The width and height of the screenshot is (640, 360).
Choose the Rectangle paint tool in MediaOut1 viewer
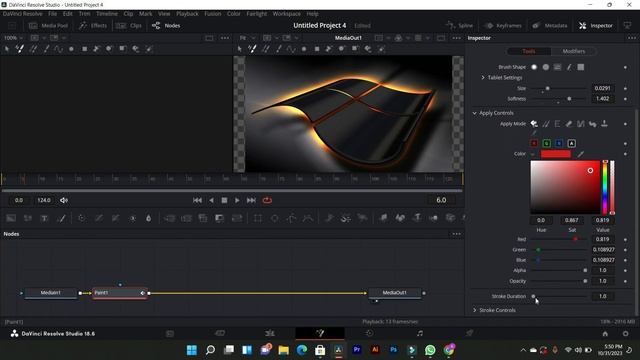[x=317, y=49]
